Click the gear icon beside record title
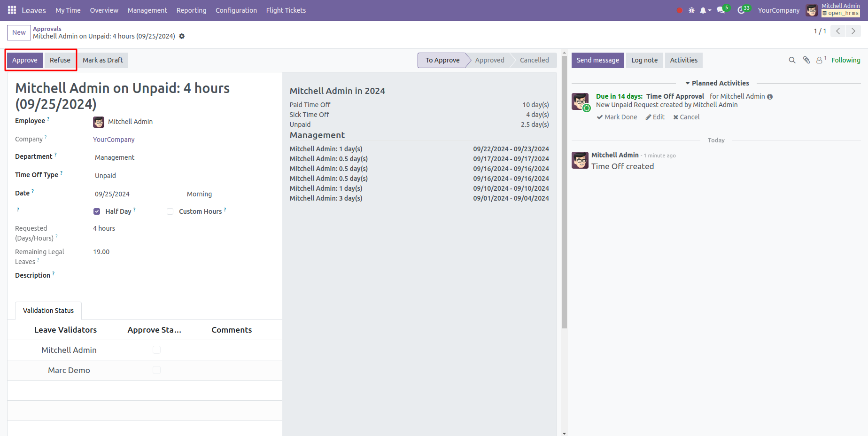868x436 pixels. click(x=182, y=36)
